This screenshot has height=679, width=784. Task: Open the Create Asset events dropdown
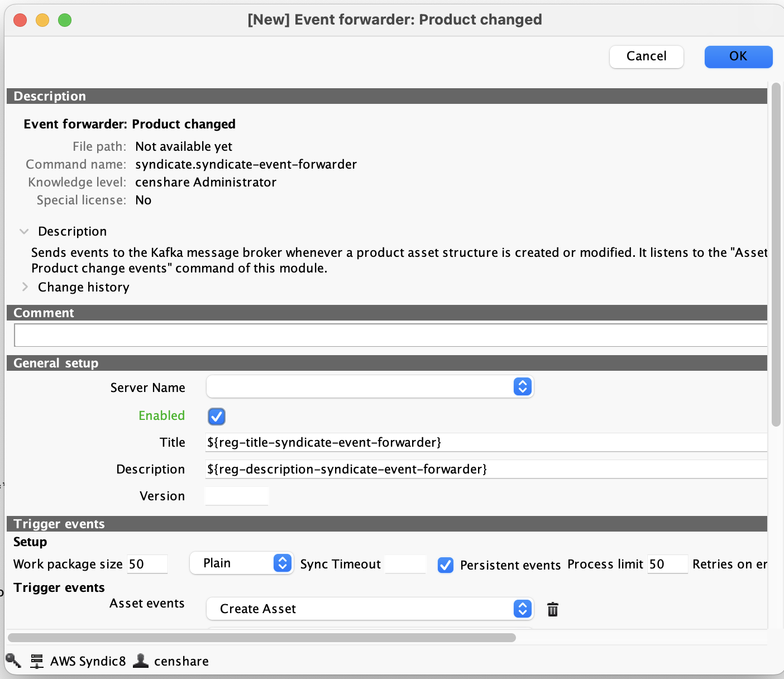(x=370, y=609)
